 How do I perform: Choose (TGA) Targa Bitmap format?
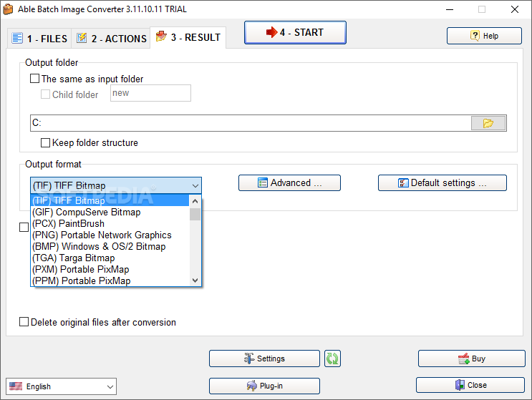110,258
